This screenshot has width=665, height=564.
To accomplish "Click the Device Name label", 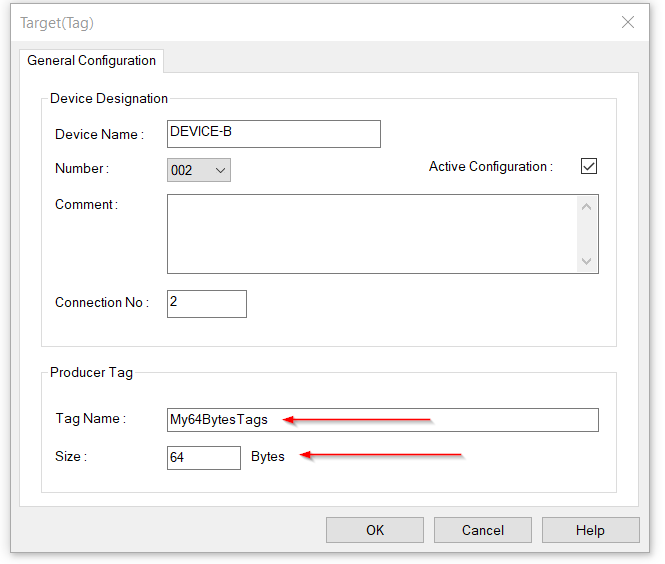I will (99, 134).
